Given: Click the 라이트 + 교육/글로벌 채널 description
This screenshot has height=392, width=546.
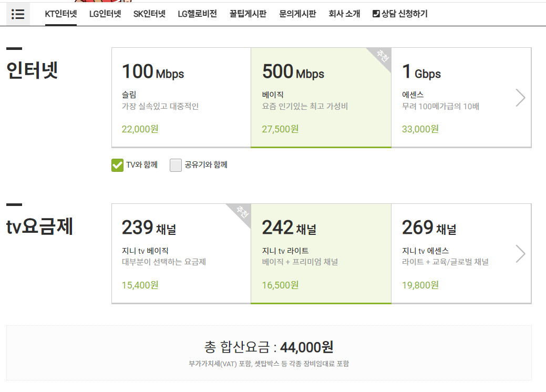Looking at the screenshot, I should (x=445, y=262).
